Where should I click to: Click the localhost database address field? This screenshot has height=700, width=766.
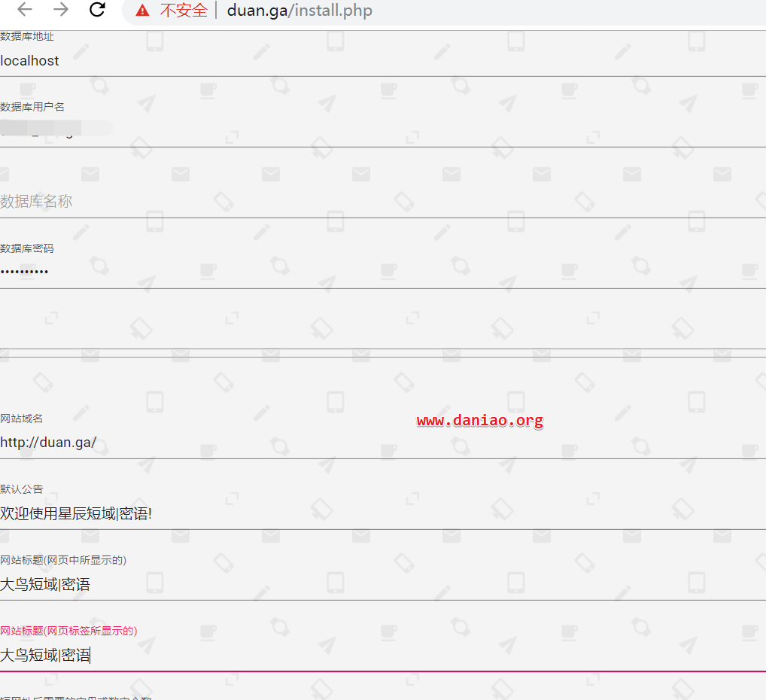(301, 61)
